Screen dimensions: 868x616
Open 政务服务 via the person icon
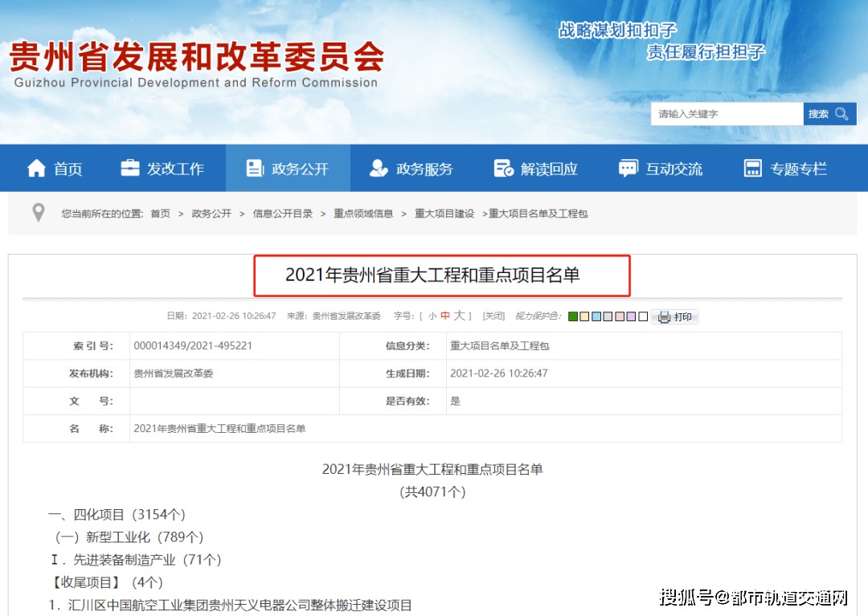pyautogui.click(x=379, y=169)
